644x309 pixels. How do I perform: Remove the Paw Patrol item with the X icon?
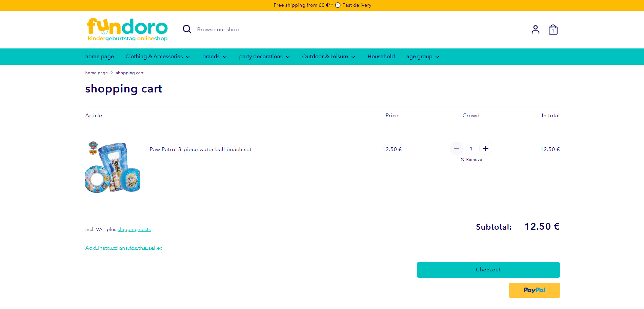[462, 159]
